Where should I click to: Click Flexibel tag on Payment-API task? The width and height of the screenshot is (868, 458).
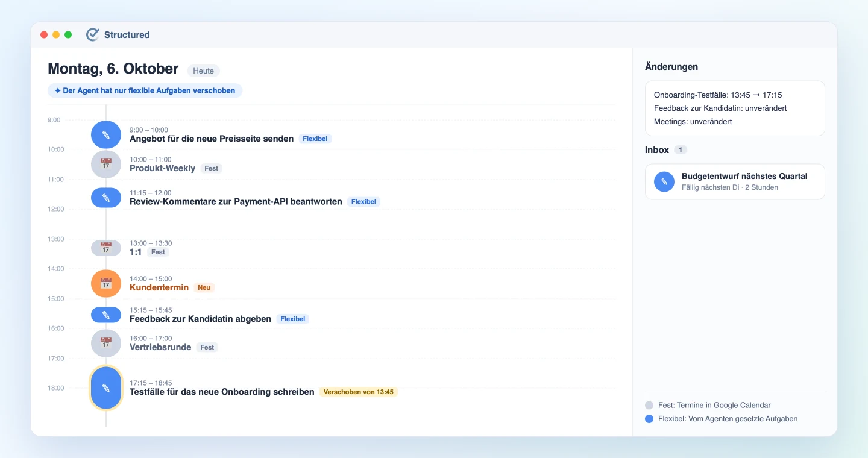click(x=363, y=201)
